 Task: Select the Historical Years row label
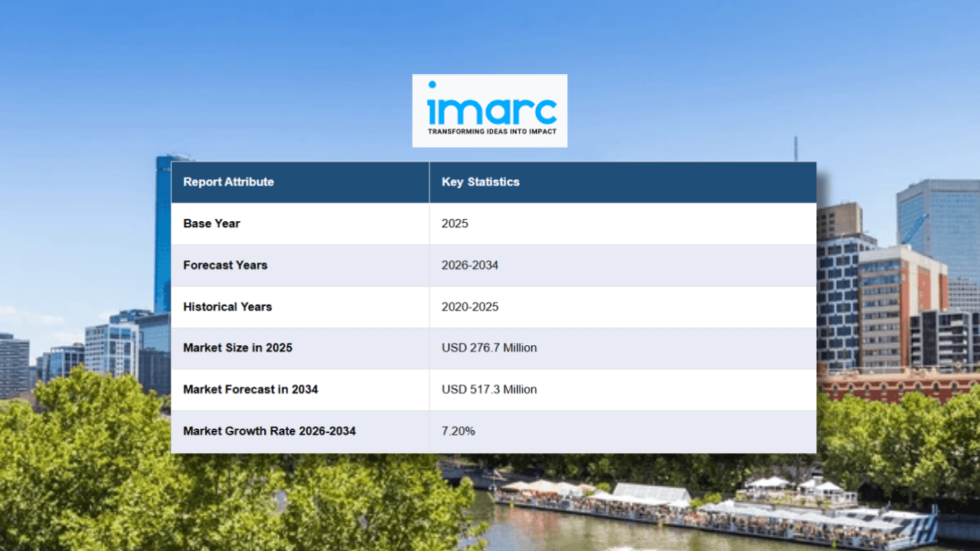click(x=227, y=306)
